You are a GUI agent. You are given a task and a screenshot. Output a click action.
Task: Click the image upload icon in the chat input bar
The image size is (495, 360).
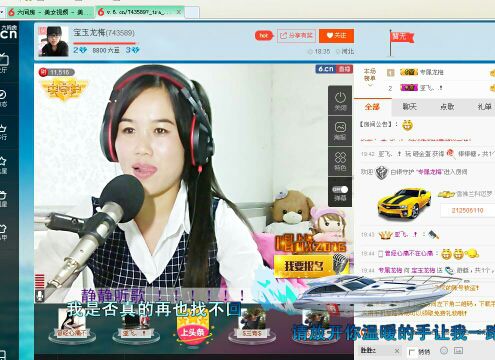point(459,351)
